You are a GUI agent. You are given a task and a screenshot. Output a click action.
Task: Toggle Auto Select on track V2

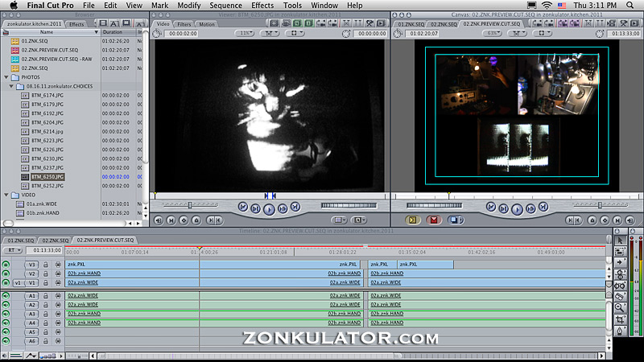[x=58, y=274]
